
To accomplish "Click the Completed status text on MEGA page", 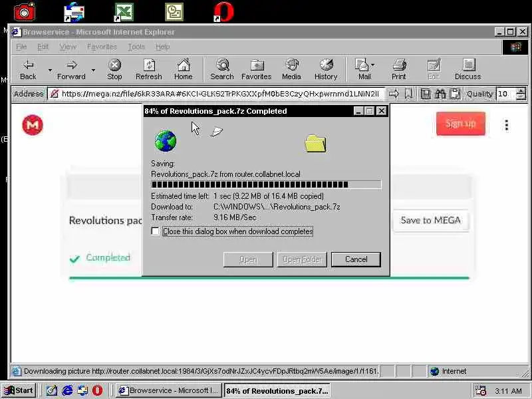I will tap(108, 257).
